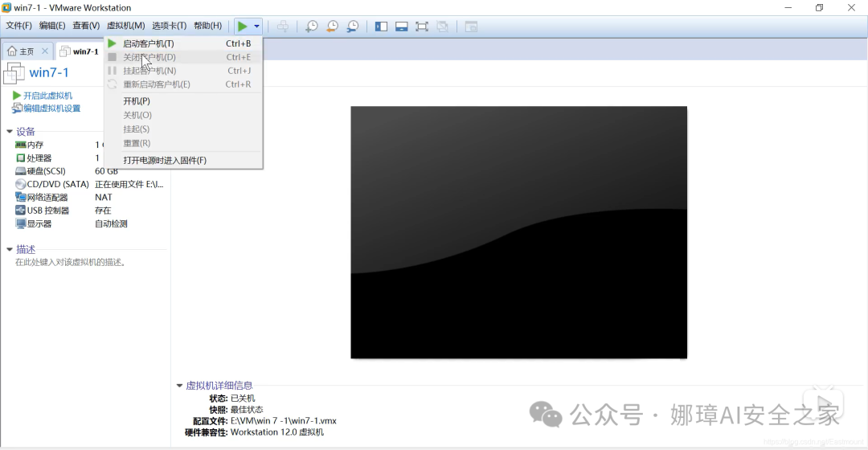Select 关机(O) in the power menu
Screen dimensions: 868x450
tap(183, 115)
